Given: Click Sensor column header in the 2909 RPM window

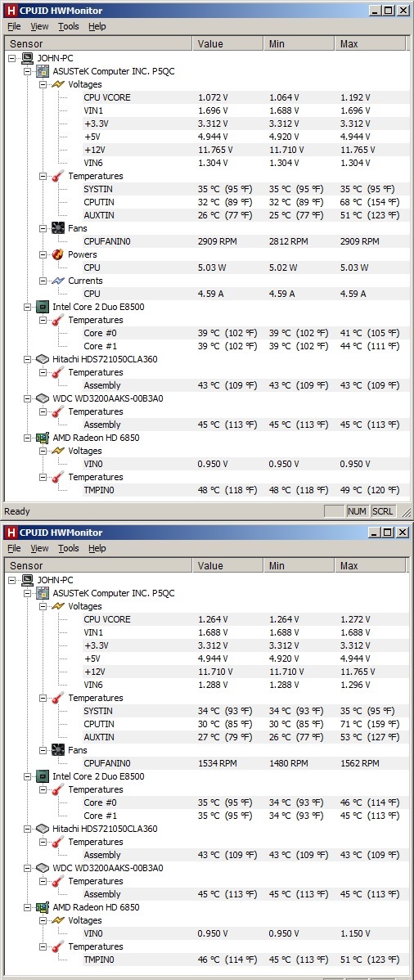Looking at the screenshot, I should tap(98, 43).
